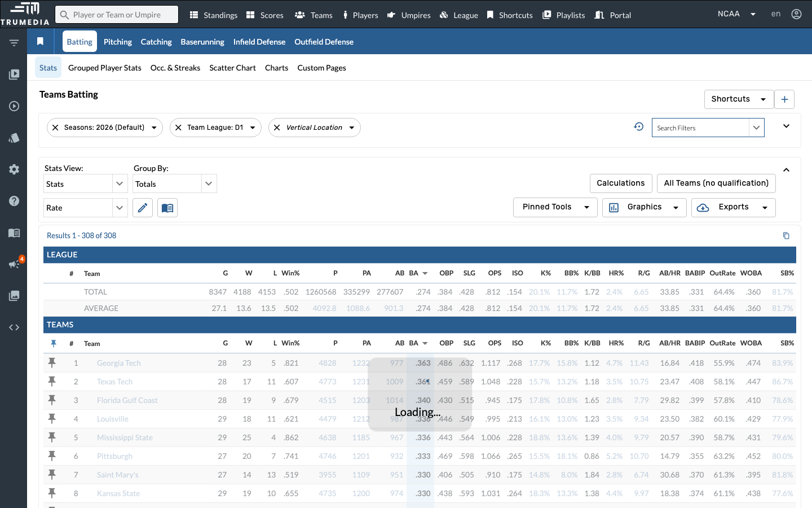Remove the Seasons 2026 filter
This screenshot has height=508, width=812.
pos(55,128)
